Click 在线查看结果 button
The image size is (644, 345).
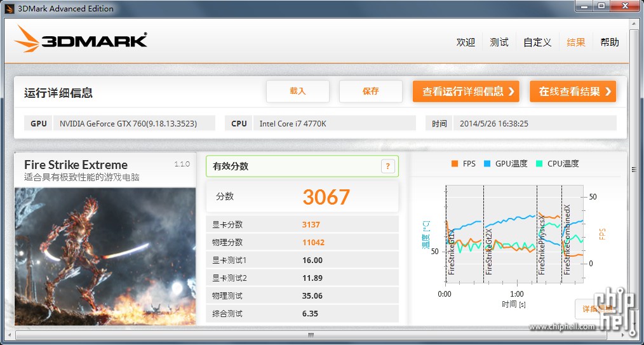point(573,91)
